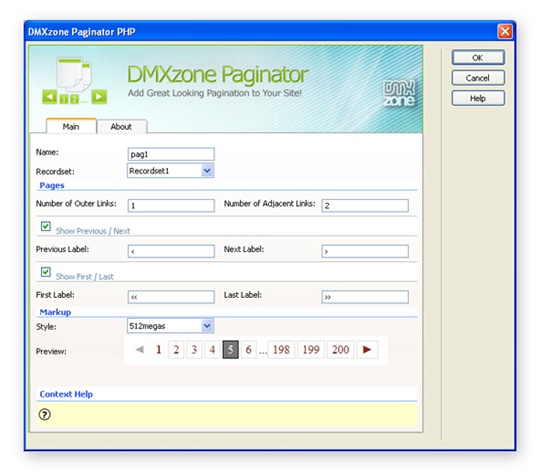Click the OK button
540x473 pixels.
(x=478, y=58)
